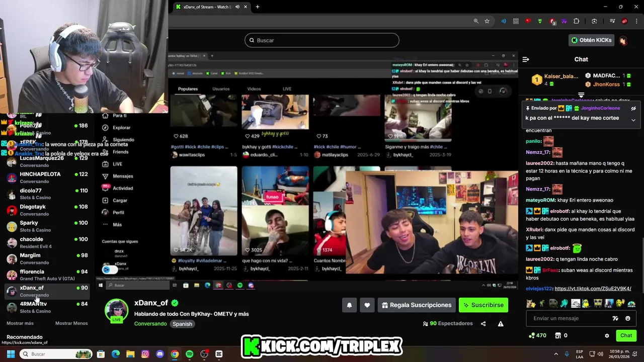Open Margiim channel in sidebar
The image size is (644, 362).
(x=48, y=258)
